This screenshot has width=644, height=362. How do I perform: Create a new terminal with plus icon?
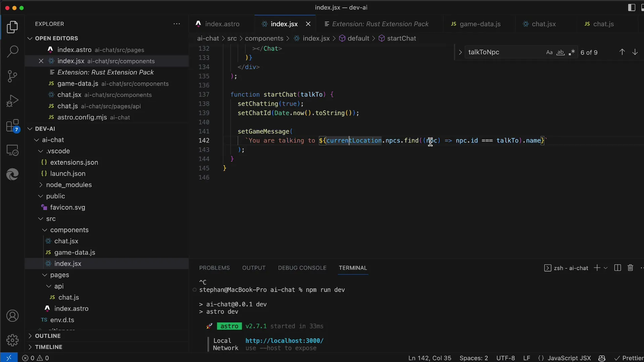pyautogui.click(x=597, y=268)
